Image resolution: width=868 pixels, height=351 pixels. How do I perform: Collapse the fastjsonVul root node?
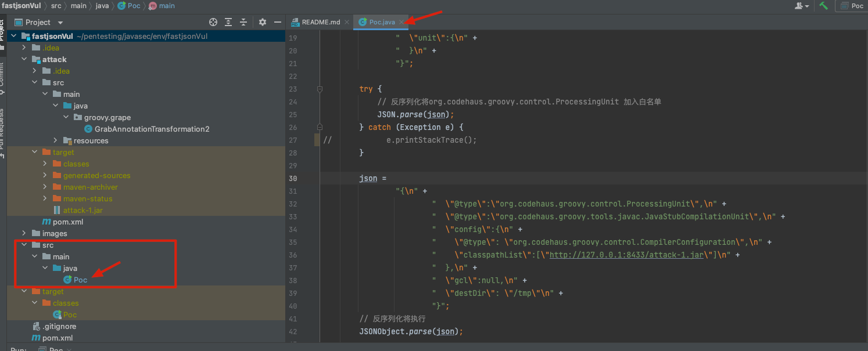[13, 36]
